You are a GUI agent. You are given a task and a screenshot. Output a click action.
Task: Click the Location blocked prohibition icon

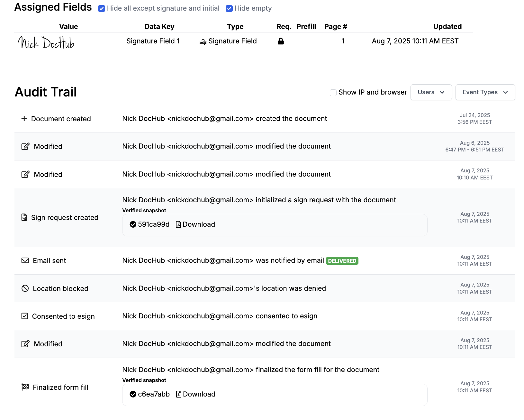25,288
